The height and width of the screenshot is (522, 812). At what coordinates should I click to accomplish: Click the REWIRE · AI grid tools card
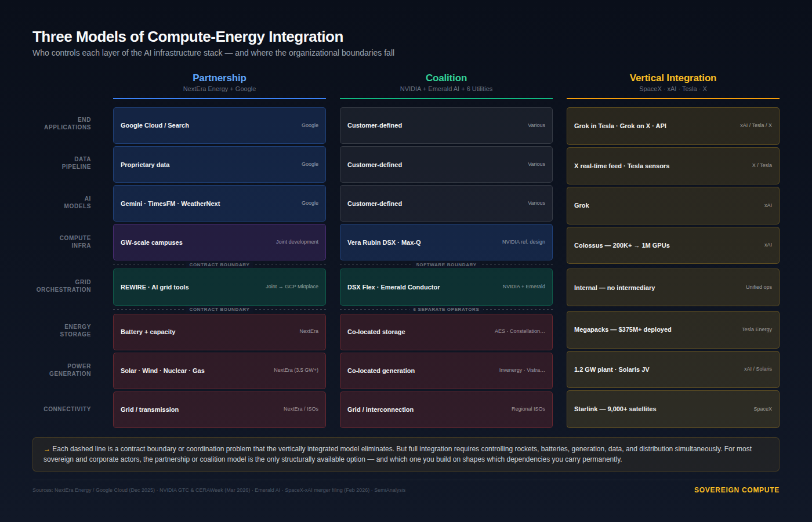tap(219, 287)
